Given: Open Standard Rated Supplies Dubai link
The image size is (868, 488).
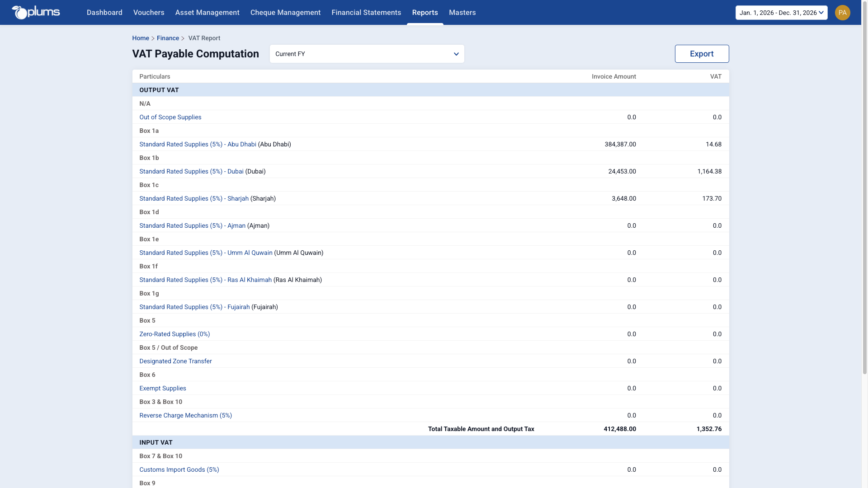Looking at the screenshot, I should tap(191, 171).
